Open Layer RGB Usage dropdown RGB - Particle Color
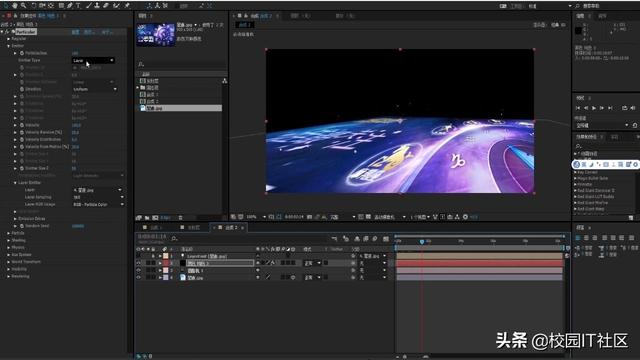This screenshot has width=640, height=360. 98,204
